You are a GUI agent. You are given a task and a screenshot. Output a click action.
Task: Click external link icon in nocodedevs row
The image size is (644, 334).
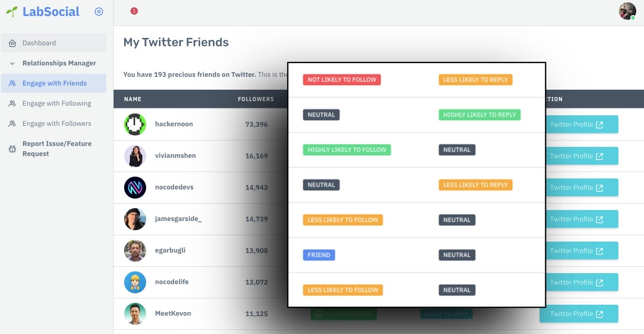(599, 188)
